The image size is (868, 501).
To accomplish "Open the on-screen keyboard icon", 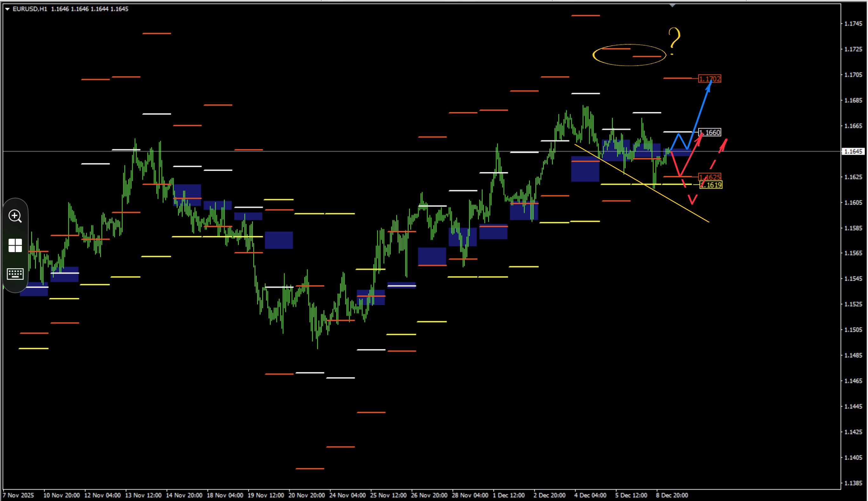I will pos(15,274).
